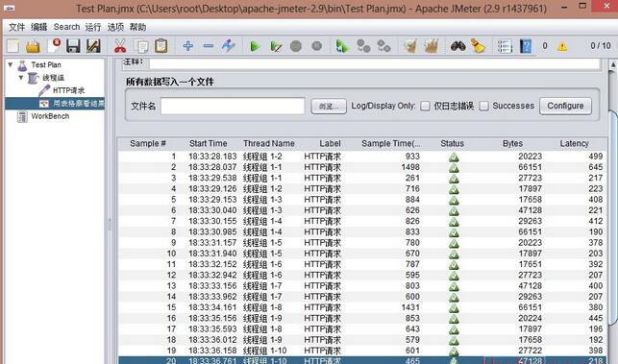Screen dimensions: 618x364
Task: Copy the selected element with the toolbar icon
Action: [140, 46]
